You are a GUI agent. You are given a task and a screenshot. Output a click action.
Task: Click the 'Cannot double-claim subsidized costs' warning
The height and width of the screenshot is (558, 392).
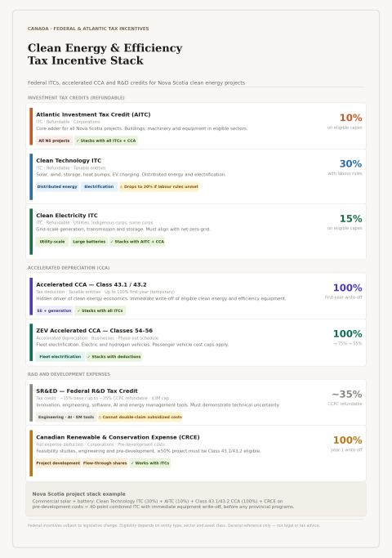(140, 417)
